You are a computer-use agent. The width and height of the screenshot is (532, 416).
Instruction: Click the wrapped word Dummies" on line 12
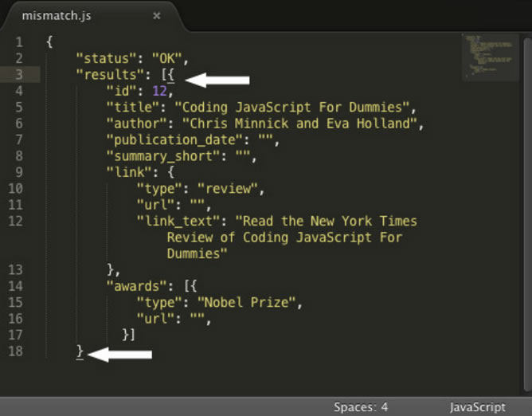[x=197, y=253]
